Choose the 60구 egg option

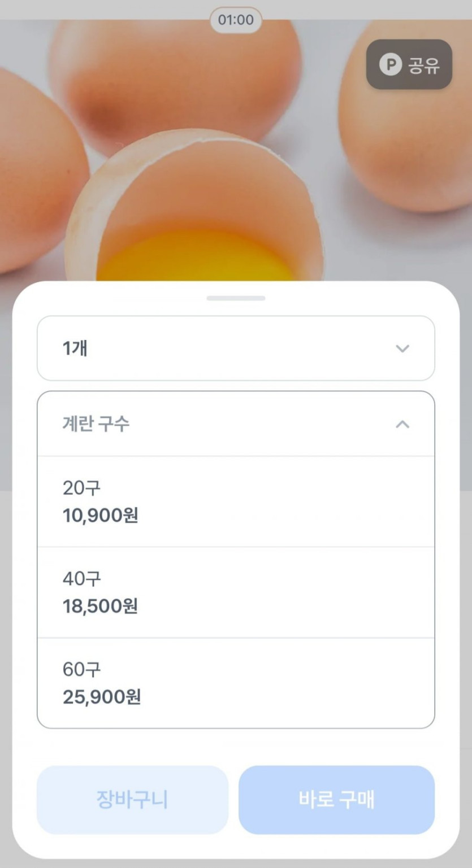81,669
